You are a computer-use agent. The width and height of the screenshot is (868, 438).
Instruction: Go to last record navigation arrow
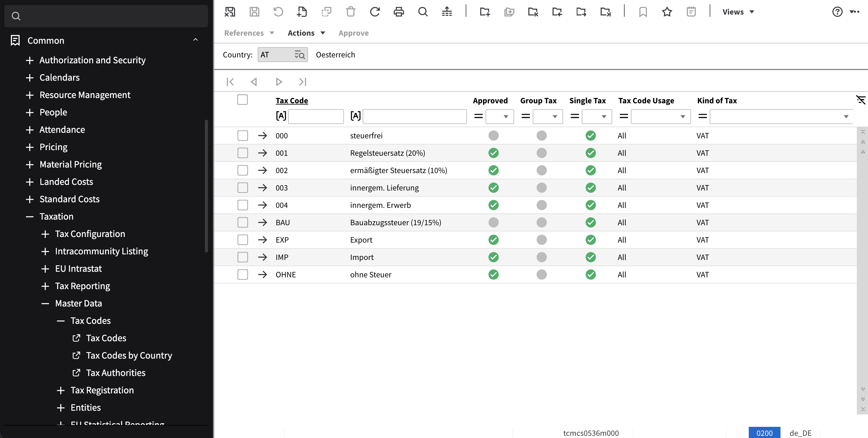click(x=303, y=82)
